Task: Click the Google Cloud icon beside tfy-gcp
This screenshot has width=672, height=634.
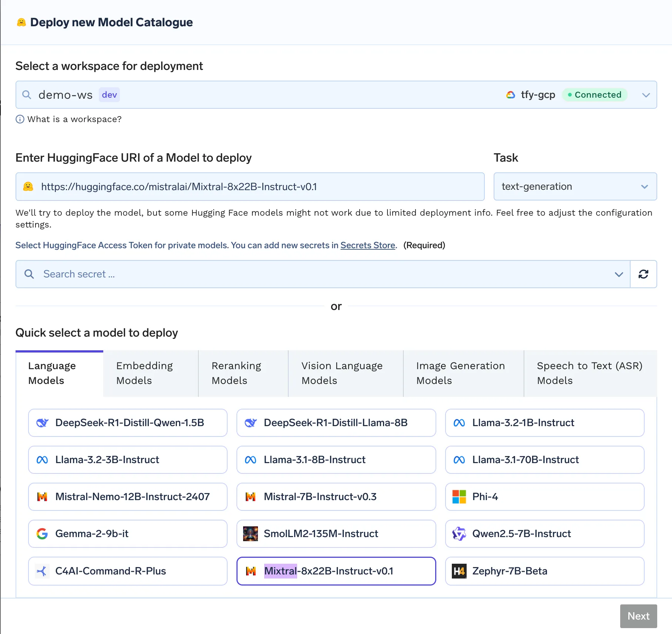Action: click(x=511, y=95)
